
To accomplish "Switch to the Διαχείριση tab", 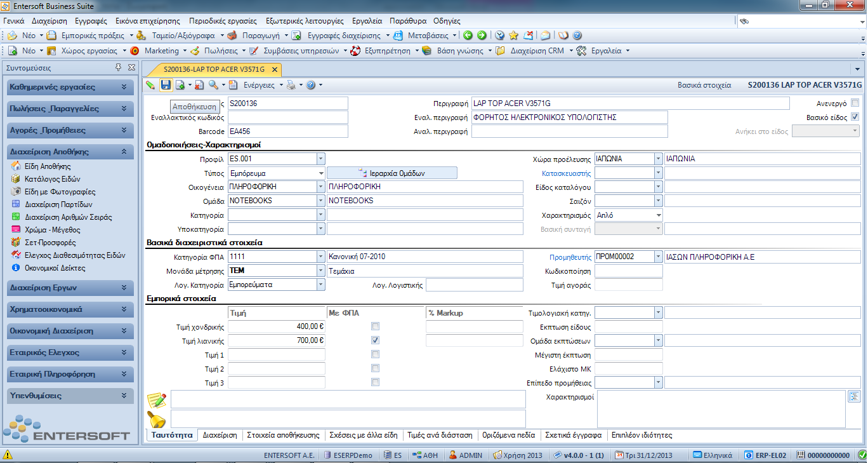I will click(220, 435).
